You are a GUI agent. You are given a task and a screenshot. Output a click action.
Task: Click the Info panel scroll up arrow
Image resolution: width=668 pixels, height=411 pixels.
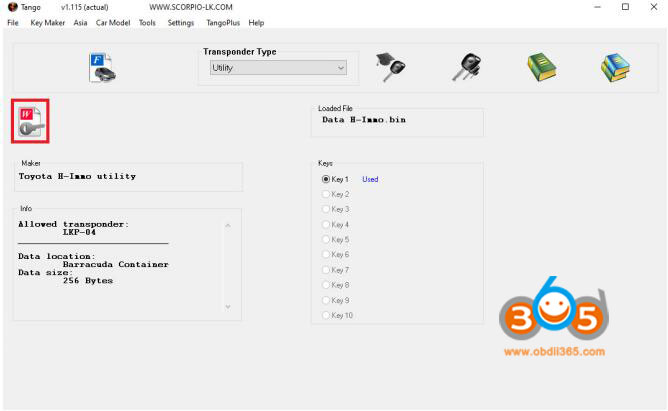[228, 225]
